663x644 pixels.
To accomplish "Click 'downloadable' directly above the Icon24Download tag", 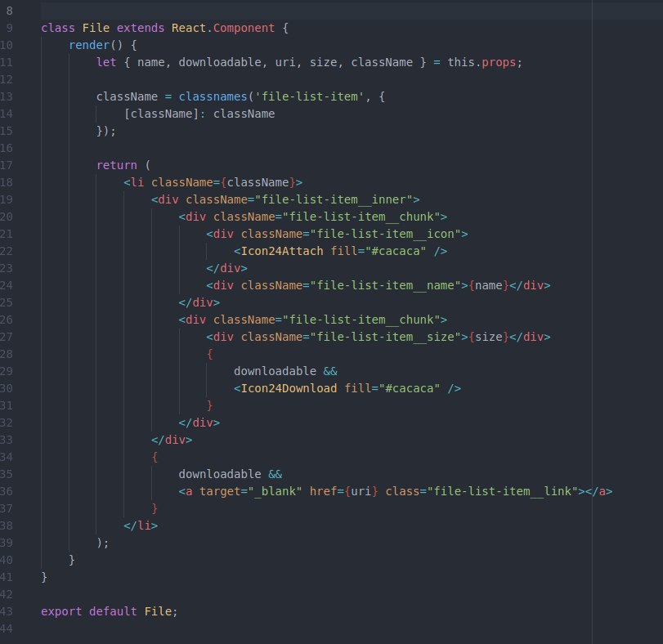I will coord(275,371).
